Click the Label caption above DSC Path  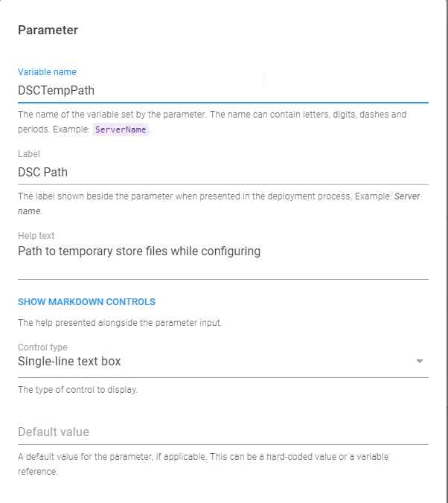coord(29,154)
